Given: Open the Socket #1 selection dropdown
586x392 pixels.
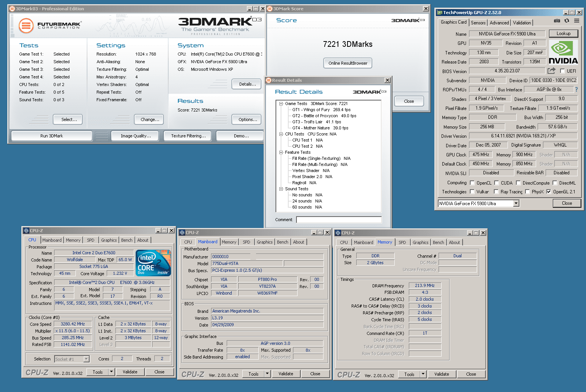Looking at the screenshot, I should [86, 359].
